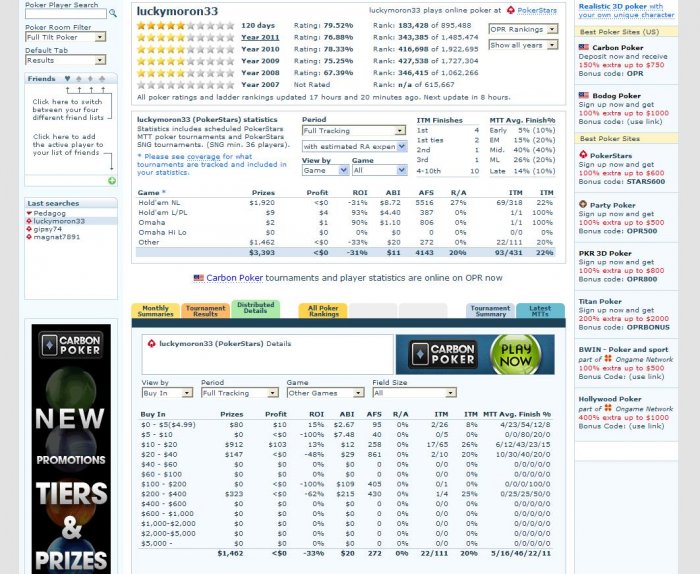
Task: Switch to the Monthly Summaries tab
Action: pyautogui.click(x=155, y=311)
